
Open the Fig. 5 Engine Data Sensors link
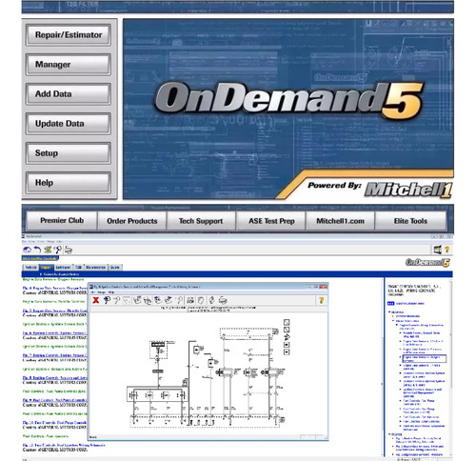pos(55,311)
